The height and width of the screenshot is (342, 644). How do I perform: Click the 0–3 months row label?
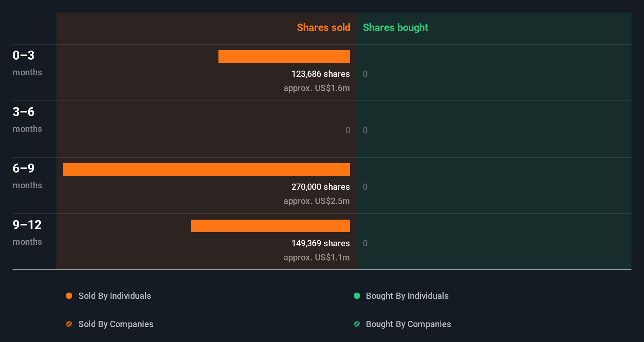pos(27,63)
